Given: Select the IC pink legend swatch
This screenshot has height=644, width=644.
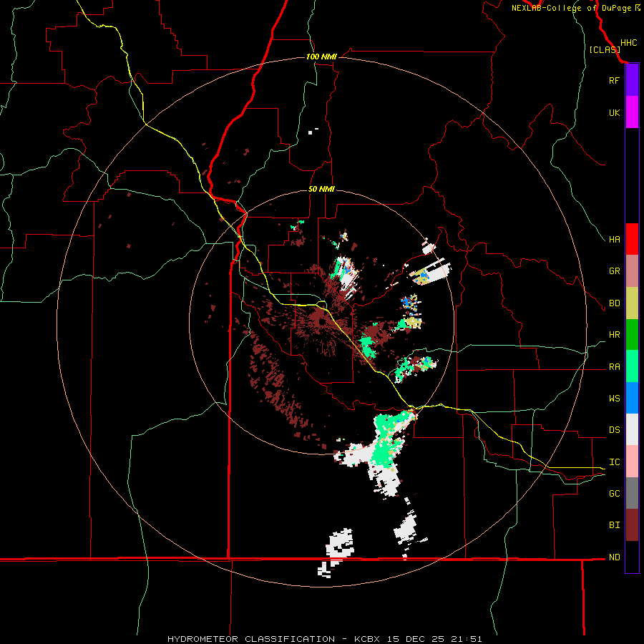Looking at the screenshot, I should 632,462.
